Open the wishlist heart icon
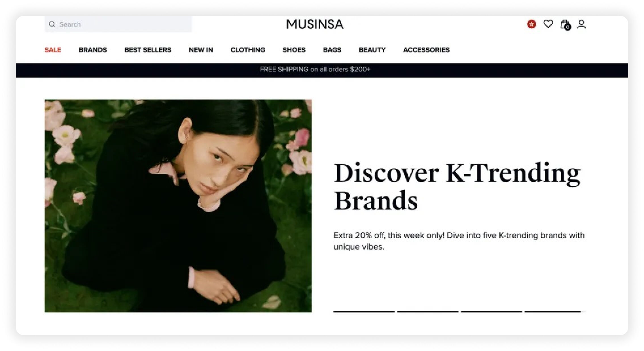Viewport: 644px width, 351px height. (x=548, y=24)
